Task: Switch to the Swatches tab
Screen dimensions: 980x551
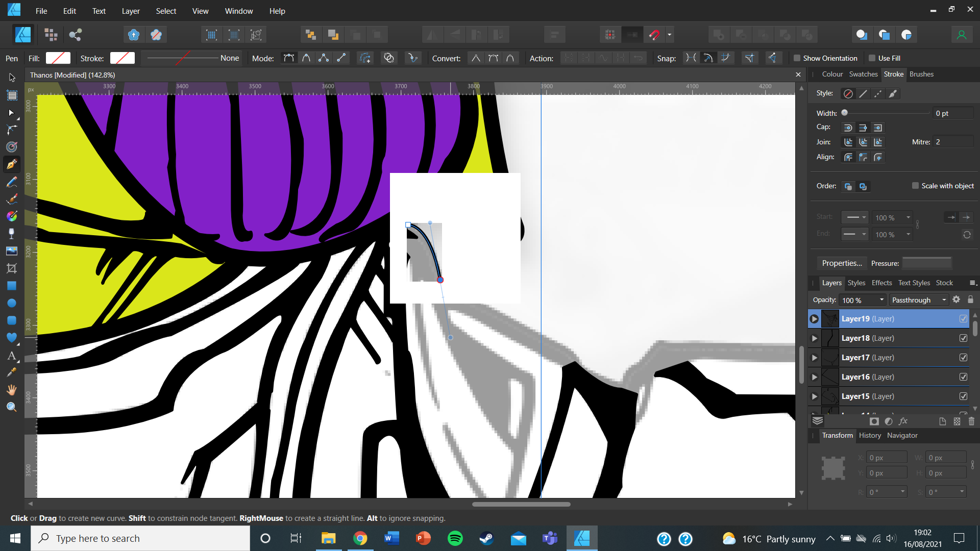Action: [863, 74]
